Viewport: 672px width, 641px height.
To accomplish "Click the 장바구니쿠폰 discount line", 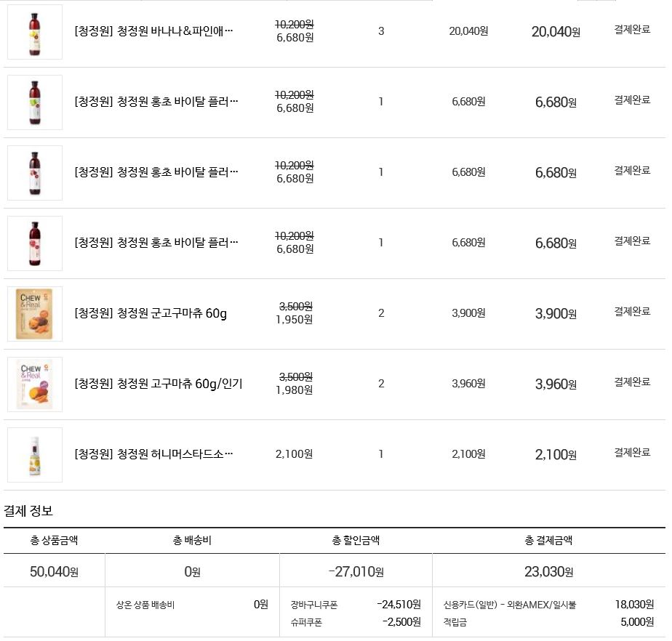I will coord(314,605).
